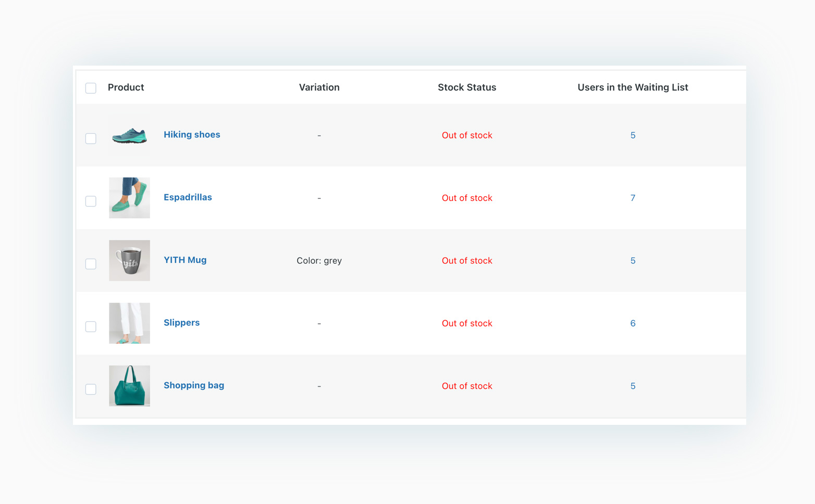
Task: Open the Shopping bag product page
Action: point(194,385)
